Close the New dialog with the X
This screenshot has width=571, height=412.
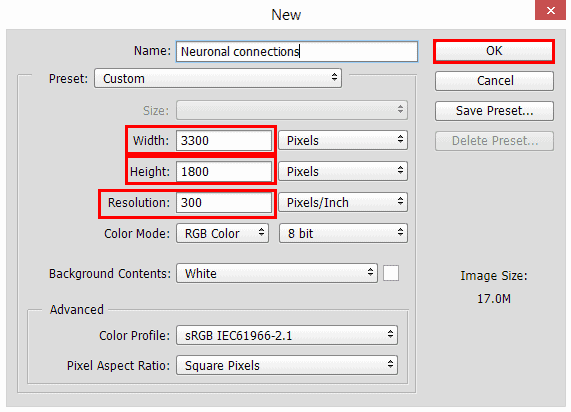(550, 10)
